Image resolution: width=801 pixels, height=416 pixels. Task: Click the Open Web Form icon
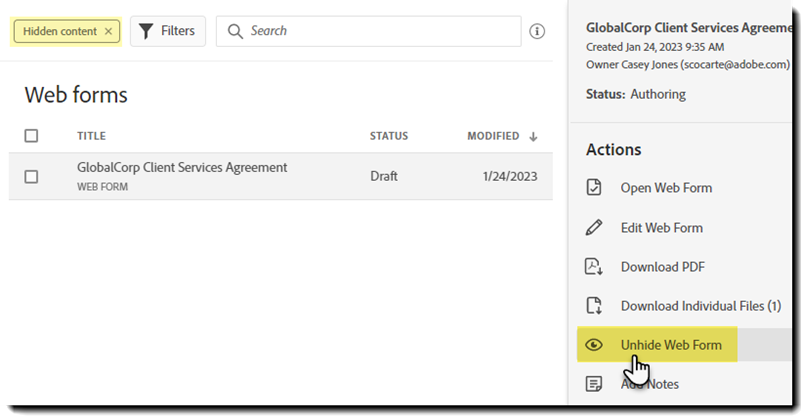594,188
